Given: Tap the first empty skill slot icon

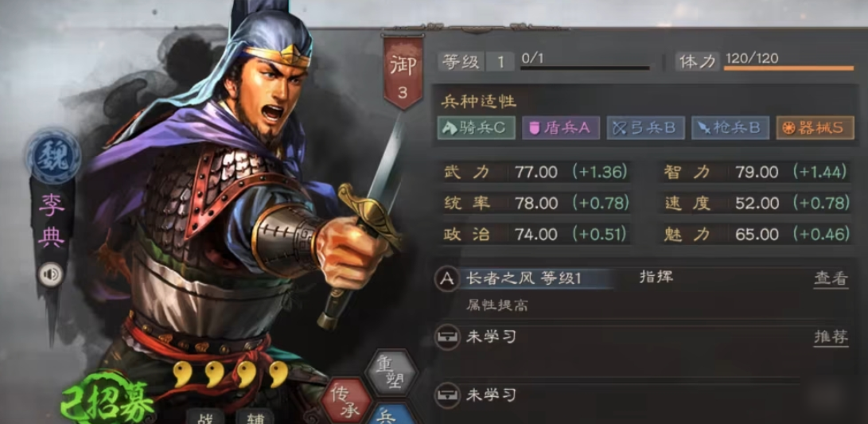Looking at the screenshot, I should click(446, 337).
